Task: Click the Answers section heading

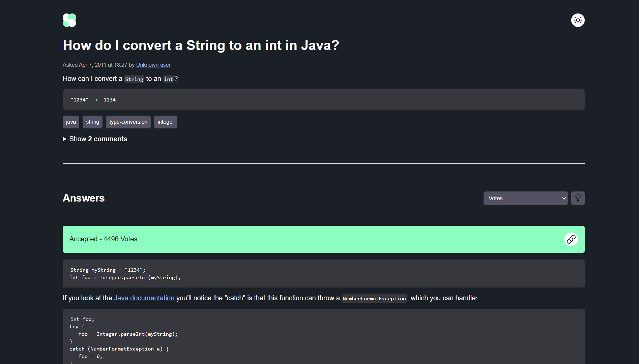Action: (x=84, y=198)
